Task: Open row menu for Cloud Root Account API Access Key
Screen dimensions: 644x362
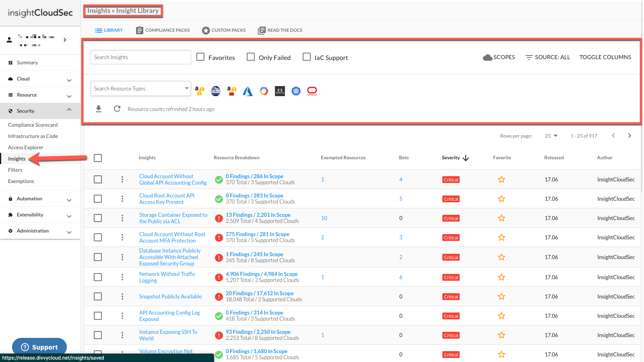Action: pos(122,199)
